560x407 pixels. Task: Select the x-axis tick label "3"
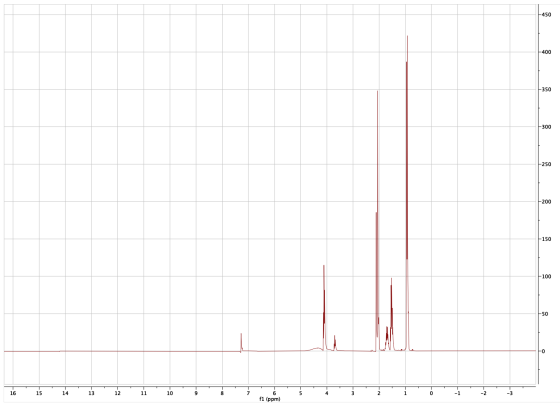coord(353,393)
